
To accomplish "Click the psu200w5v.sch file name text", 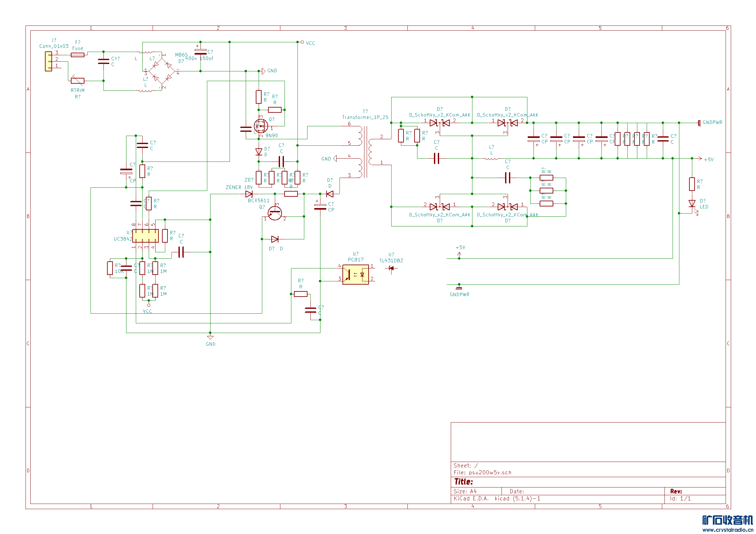I will click(x=490, y=473).
